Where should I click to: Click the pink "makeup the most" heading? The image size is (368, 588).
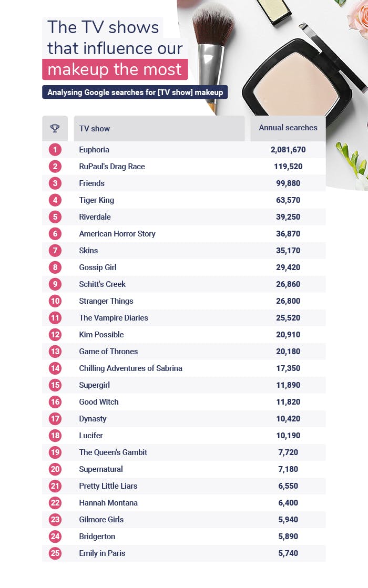click(115, 69)
